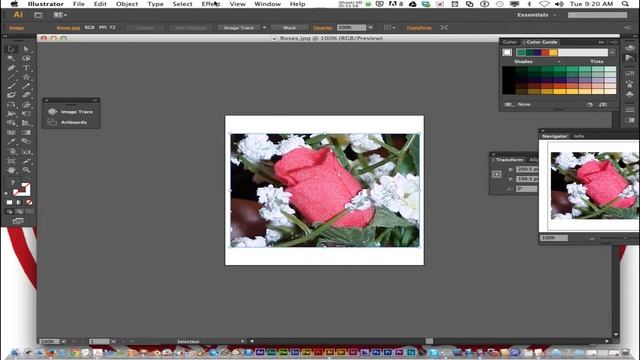Click reference point locator in Transform panel
The width and height of the screenshot is (640, 360).
point(497,174)
